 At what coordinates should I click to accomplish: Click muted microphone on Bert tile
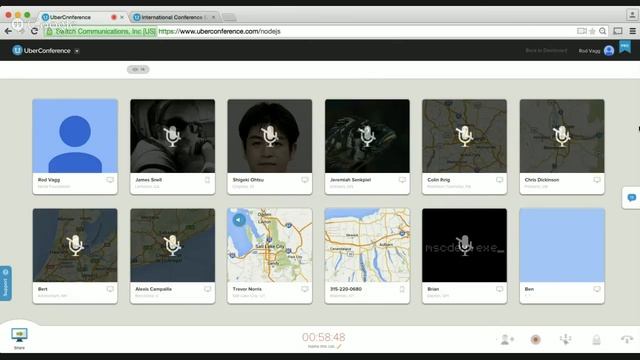[75, 245]
